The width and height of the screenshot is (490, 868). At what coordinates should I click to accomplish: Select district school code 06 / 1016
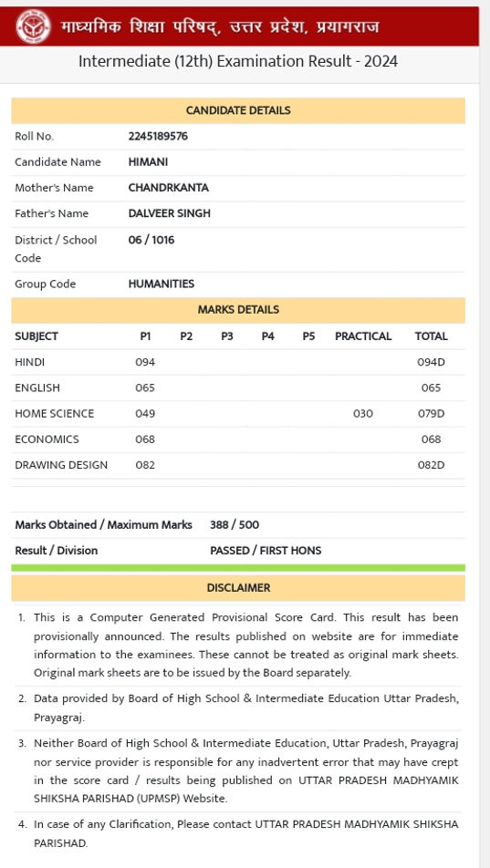pos(151,240)
